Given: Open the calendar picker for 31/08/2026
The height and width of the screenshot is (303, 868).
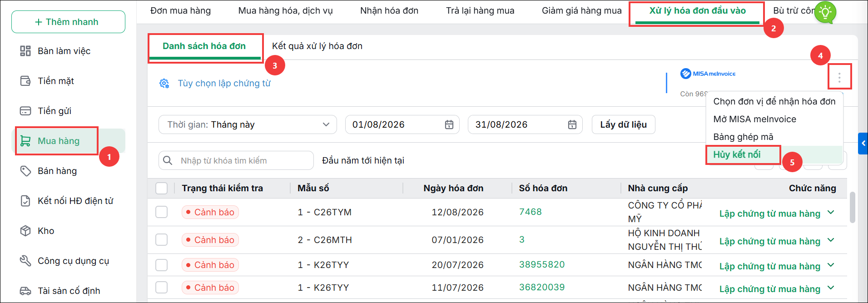Looking at the screenshot, I should [572, 124].
